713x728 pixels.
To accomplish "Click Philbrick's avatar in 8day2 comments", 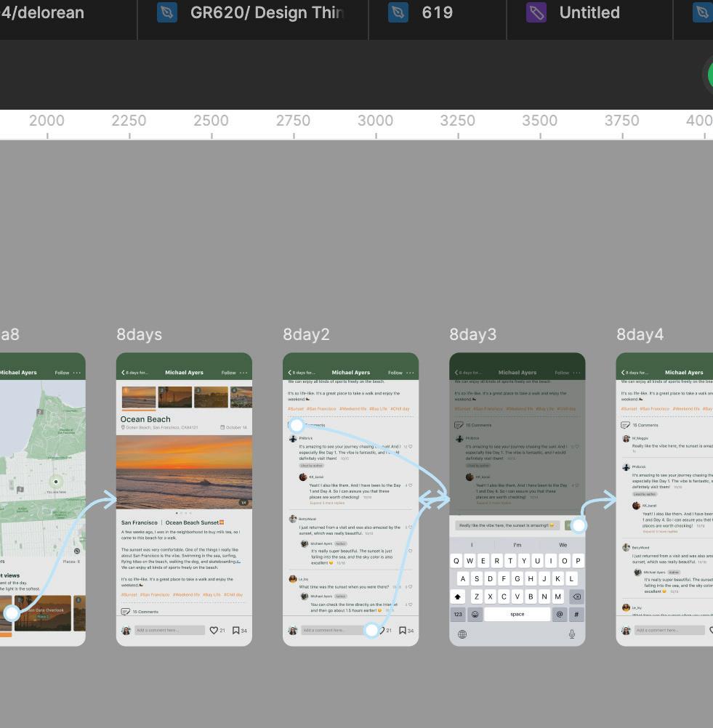I will [x=293, y=438].
